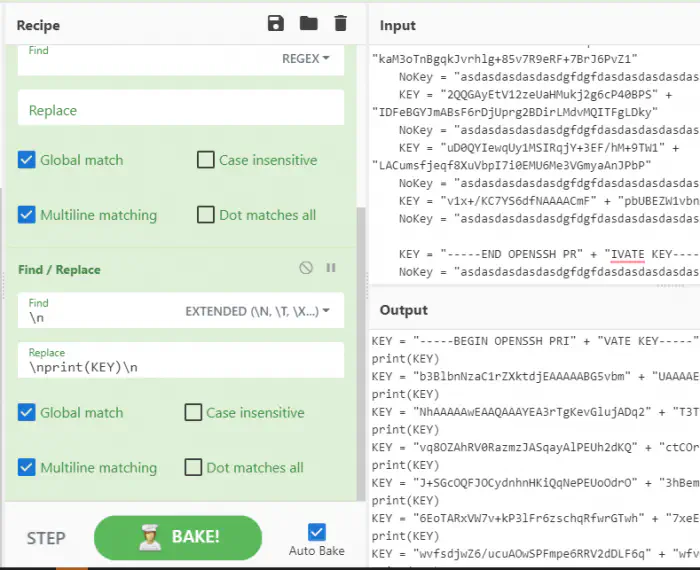Toggle the Auto Bake checkbox

317,532
